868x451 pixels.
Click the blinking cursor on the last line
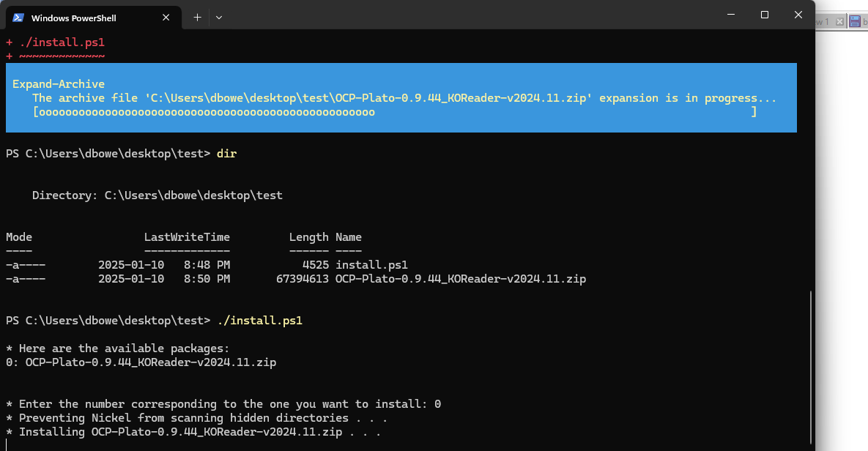point(7,445)
